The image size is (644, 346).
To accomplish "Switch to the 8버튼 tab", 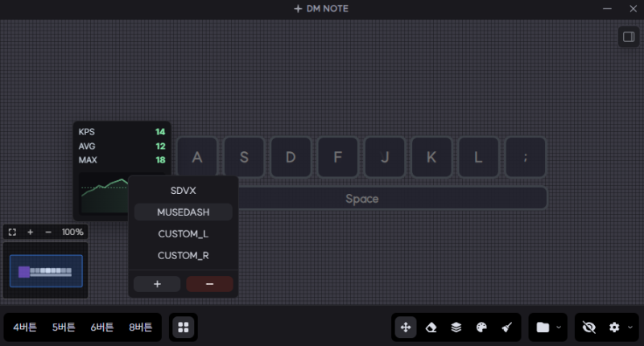I will point(140,327).
